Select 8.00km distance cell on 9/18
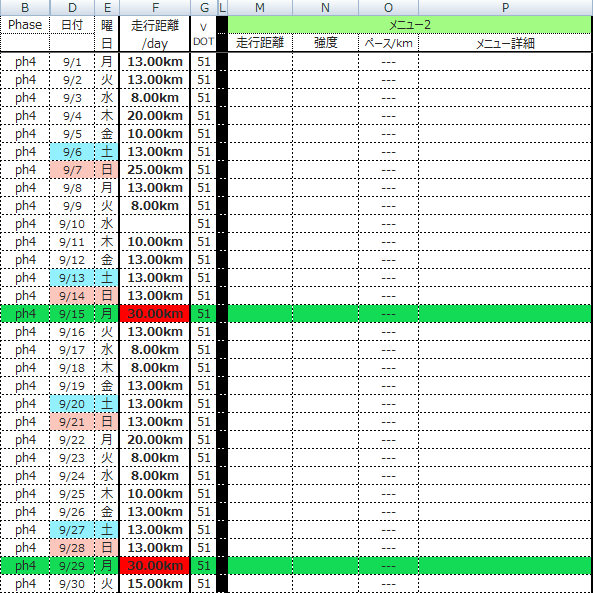Screen dimensions: 593x593 coord(155,368)
